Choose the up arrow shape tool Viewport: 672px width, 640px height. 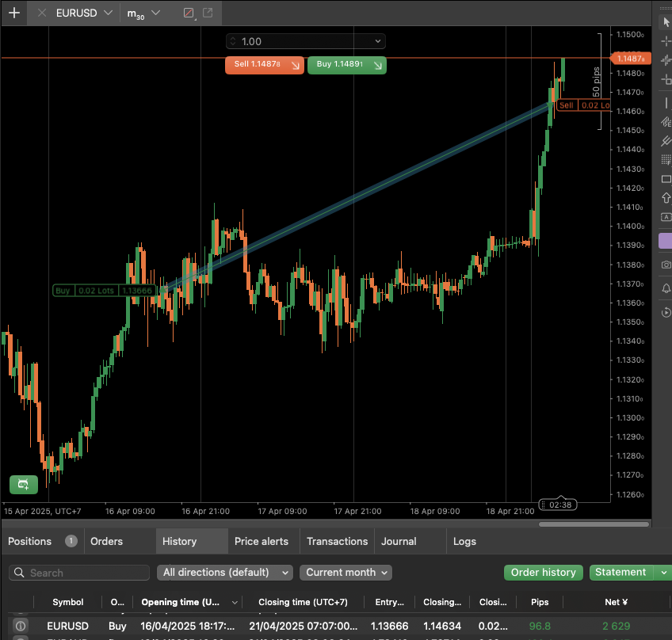coord(666,198)
